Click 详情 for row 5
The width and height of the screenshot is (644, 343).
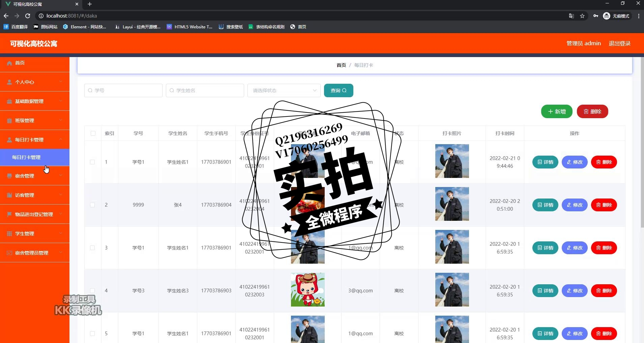545,334
